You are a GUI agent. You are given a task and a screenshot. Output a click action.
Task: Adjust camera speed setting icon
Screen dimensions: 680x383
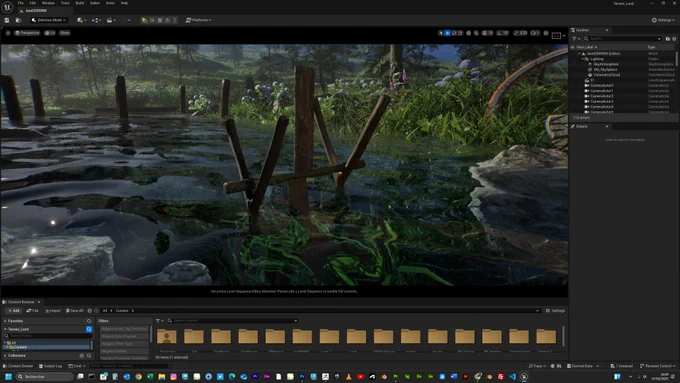pyautogui.click(x=535, y=33)
